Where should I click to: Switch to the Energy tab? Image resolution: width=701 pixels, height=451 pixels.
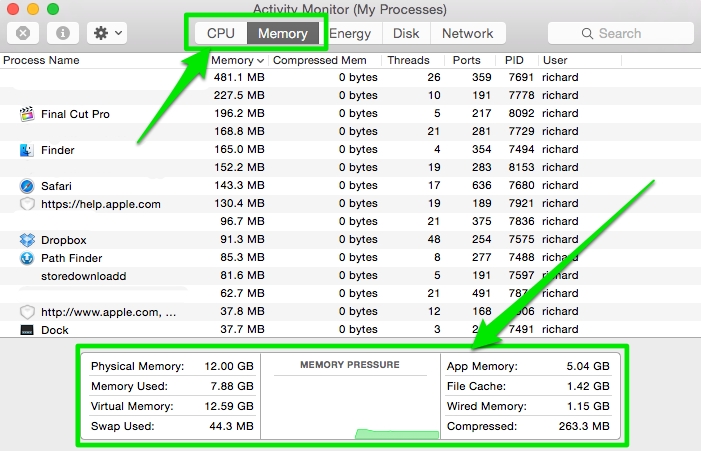coord(350,34)
